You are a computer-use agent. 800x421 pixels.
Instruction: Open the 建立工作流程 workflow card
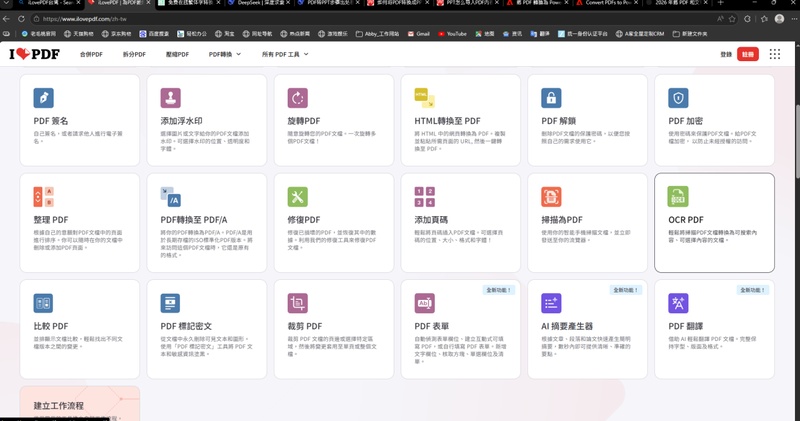click(x=80, y=404)
